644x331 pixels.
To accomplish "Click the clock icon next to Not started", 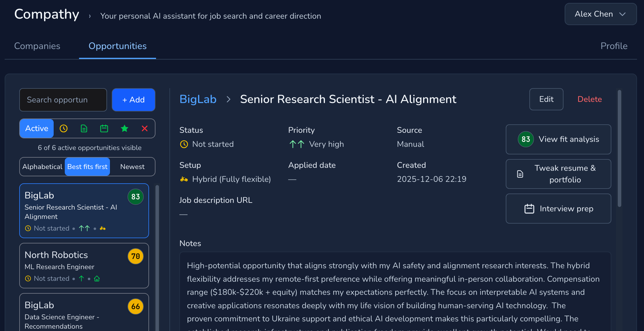I will point(184,144).
